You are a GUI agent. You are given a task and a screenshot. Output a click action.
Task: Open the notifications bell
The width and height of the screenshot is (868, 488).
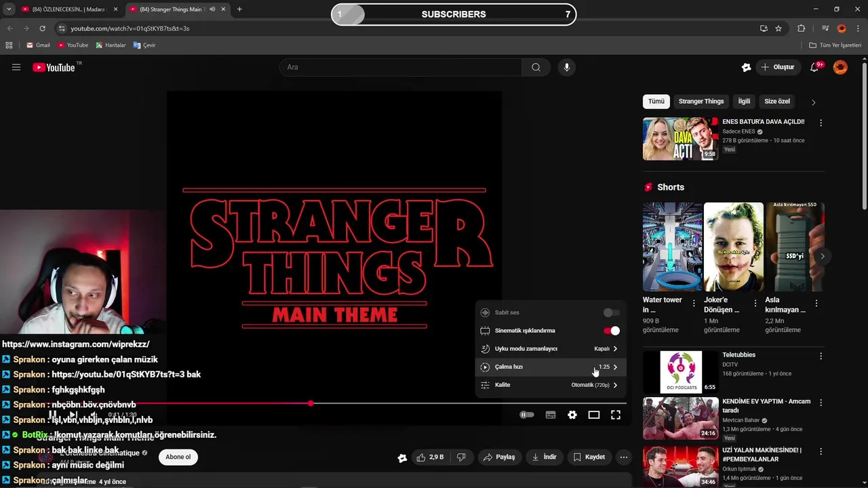pyautogui.click(x=814, y=67)
